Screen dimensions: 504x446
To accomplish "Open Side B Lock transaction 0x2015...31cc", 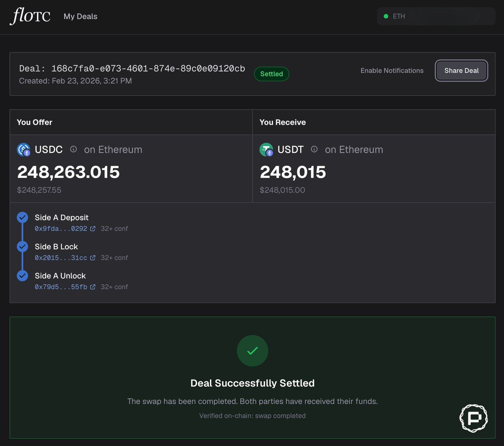I will (x=61, y=258).
